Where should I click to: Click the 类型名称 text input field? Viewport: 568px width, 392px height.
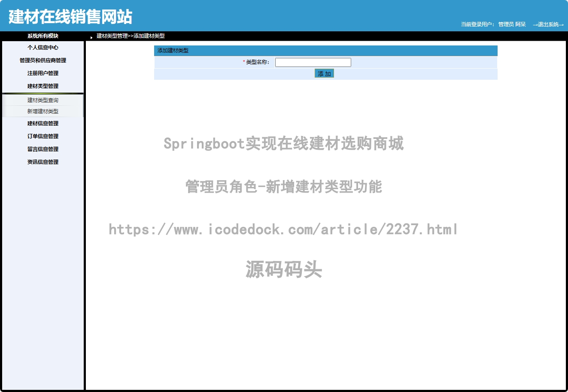pyautogui.click(x=313, y=63)
